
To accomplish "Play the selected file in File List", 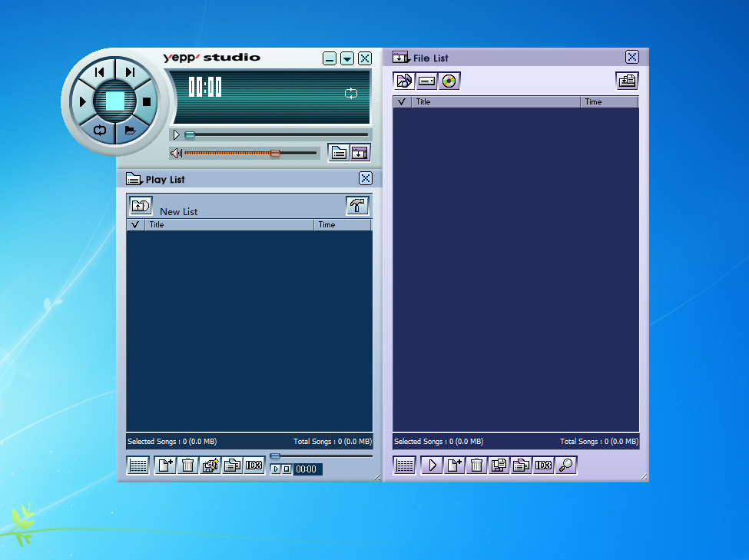I will tap(432, 466).
